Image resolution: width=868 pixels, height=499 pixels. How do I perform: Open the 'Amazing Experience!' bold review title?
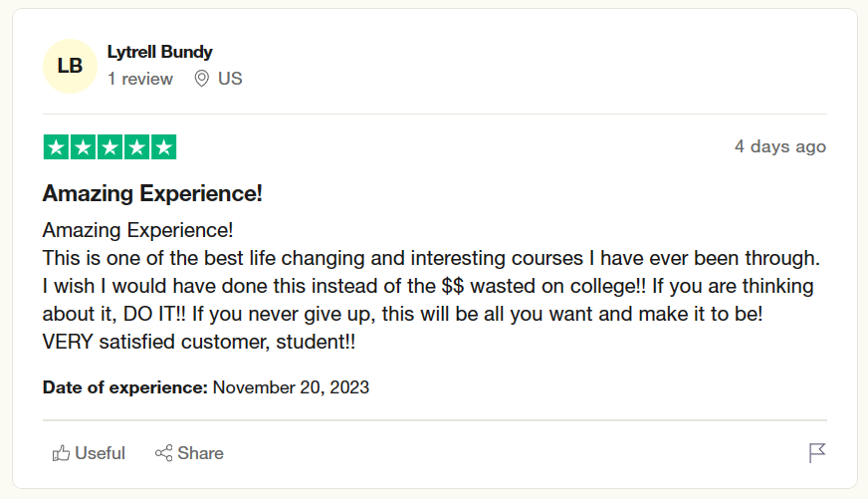(152, 193)
